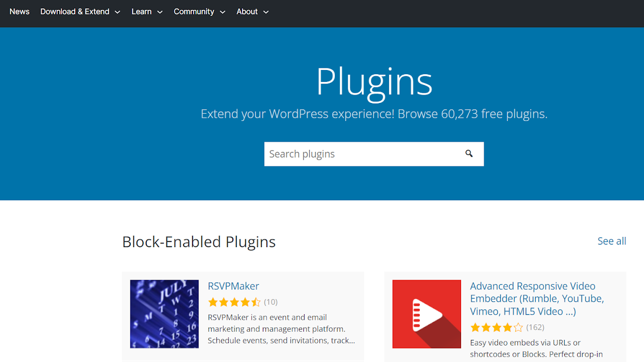Expand the Community dropdown chevron
This screenshot has height=362, width=644.
[x=223, y=12]
